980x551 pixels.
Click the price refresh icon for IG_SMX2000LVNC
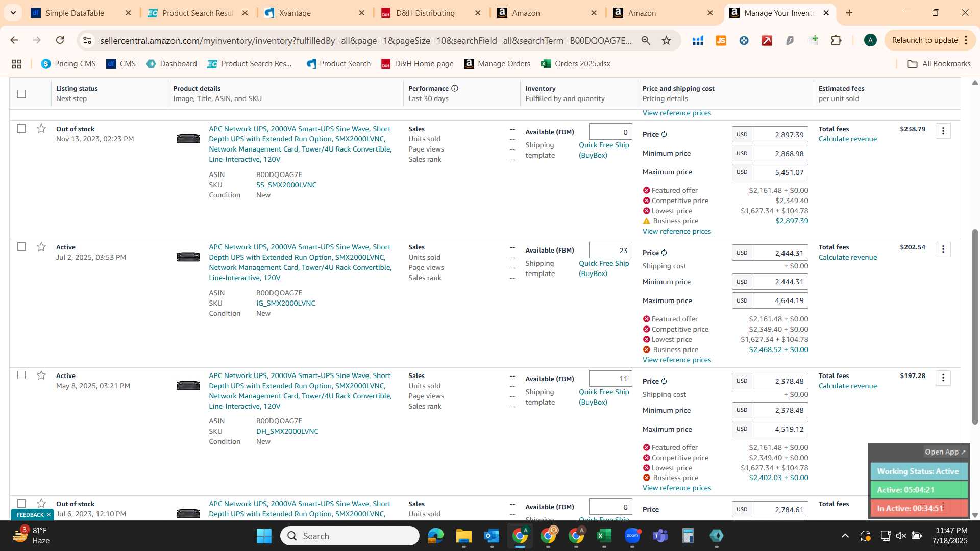point(664,253)
